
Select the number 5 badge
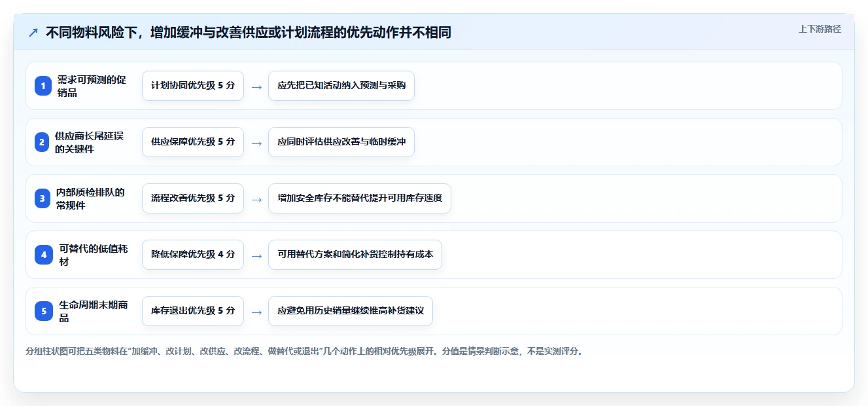43,311
